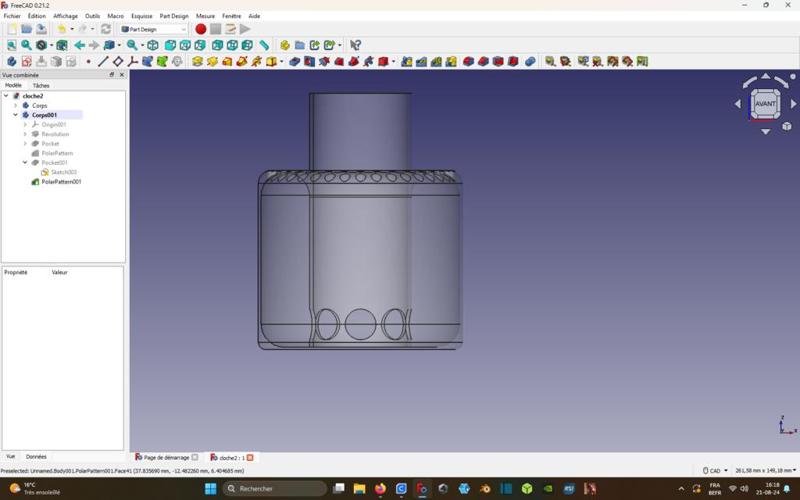Collapse the Pocket001 tree node
This screenshot has width=800, height=500.
point(25,162)
